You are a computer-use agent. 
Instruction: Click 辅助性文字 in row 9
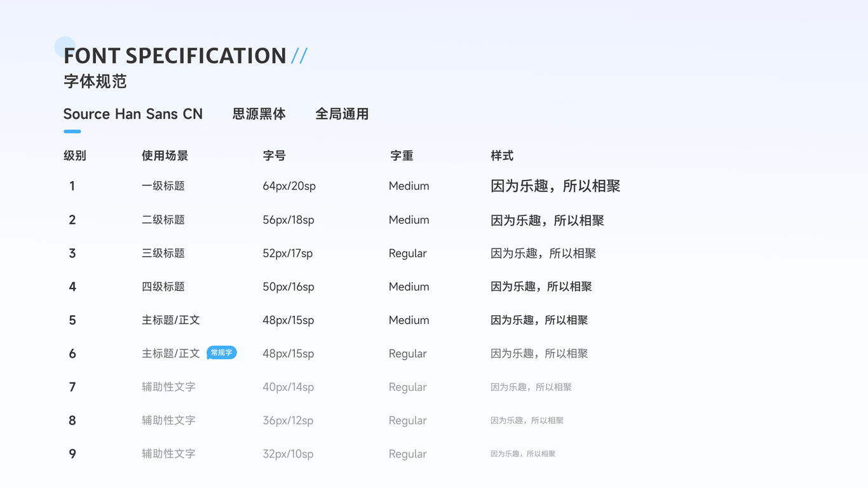pos(168,454)
